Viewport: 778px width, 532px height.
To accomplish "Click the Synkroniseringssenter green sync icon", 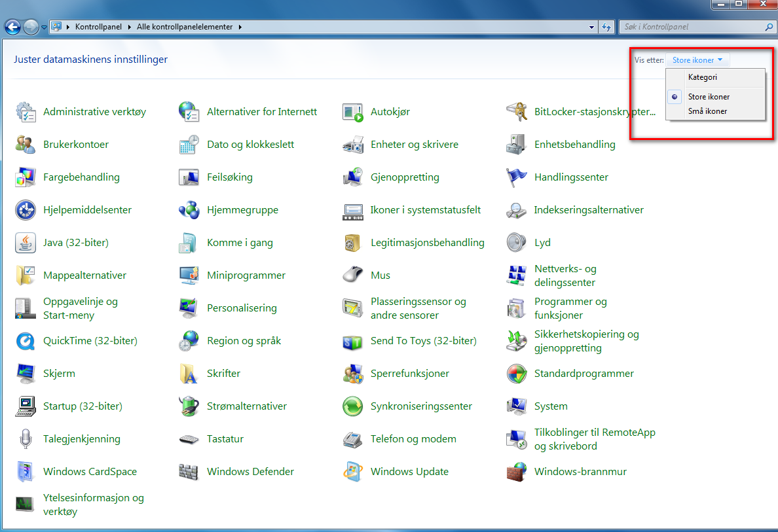I will click(x=353, y=406).
